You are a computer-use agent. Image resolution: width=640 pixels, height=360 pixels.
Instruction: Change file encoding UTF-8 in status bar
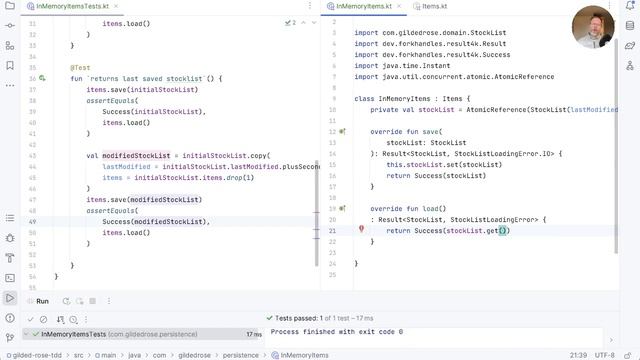point(604,355)
